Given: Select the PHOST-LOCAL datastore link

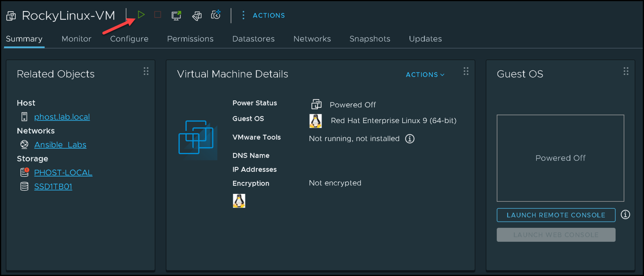Looking at the screenshot, I should 63,172.
